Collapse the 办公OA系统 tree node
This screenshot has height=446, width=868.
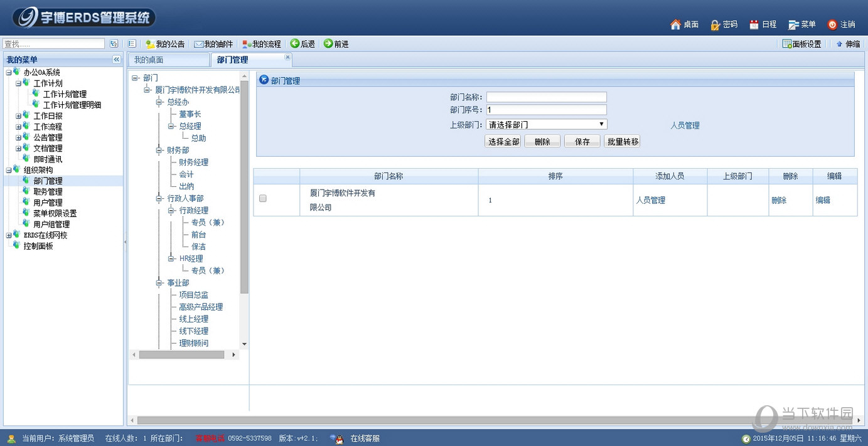click(9, 73)
